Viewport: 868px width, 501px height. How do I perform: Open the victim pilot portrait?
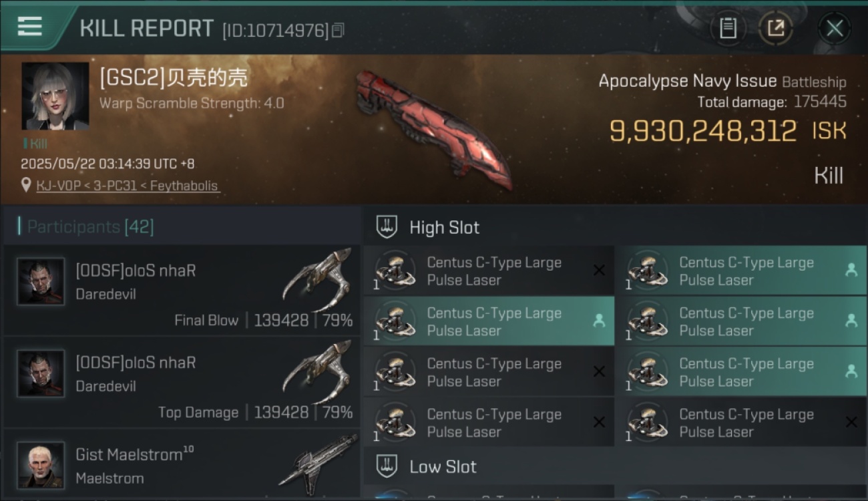(x=55, y=96)
